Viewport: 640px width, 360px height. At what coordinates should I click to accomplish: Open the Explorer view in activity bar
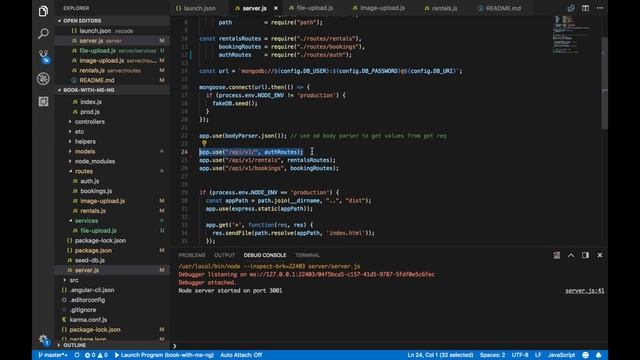click(43, 11)
